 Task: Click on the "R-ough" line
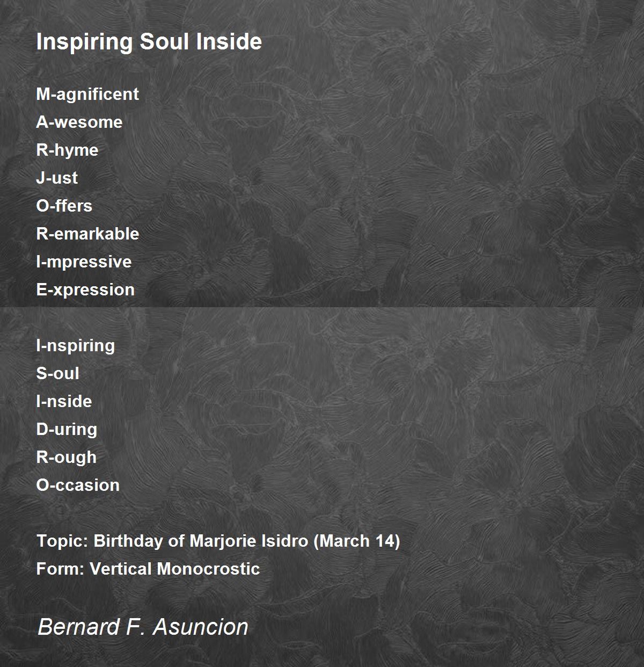tap(66, 457)
